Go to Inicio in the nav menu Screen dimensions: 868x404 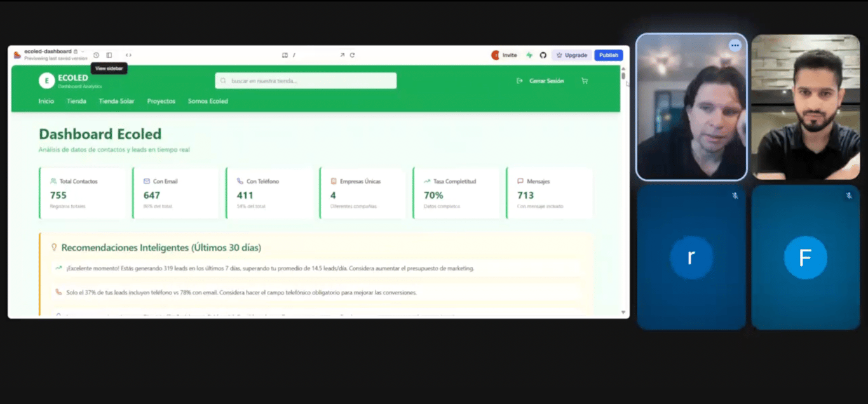tap(46, 101)
